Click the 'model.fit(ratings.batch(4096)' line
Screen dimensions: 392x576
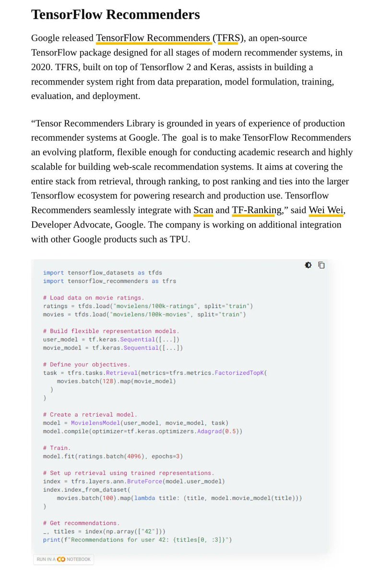tap(113, 456)
